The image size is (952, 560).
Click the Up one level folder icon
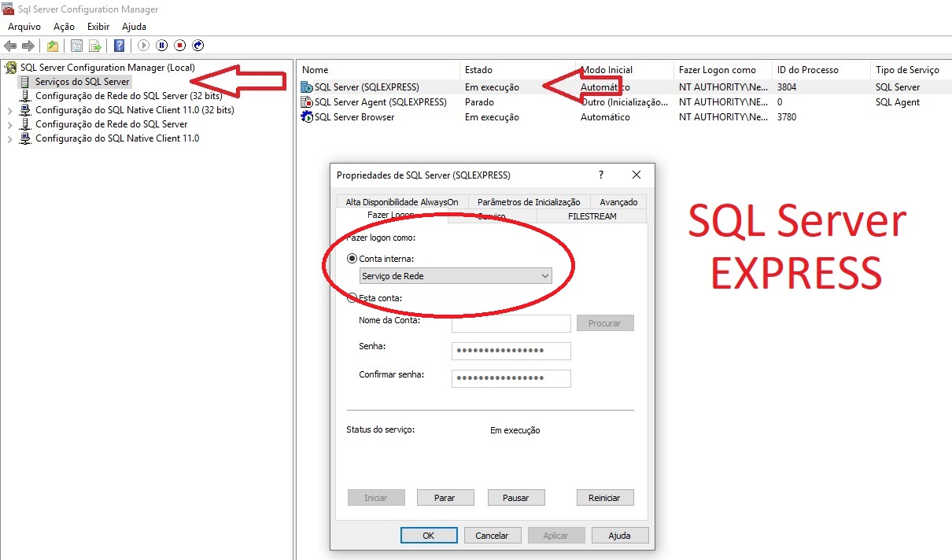[x=52, y=46]
